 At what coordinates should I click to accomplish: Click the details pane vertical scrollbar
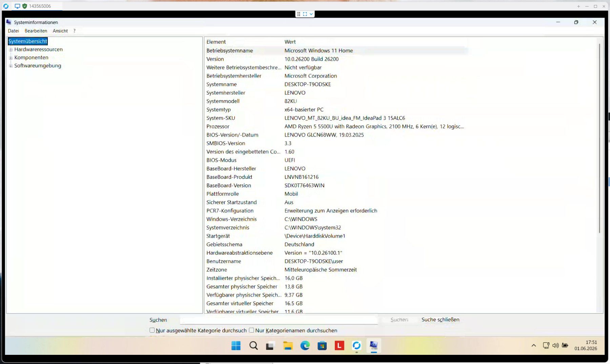[x=599, y=138]
